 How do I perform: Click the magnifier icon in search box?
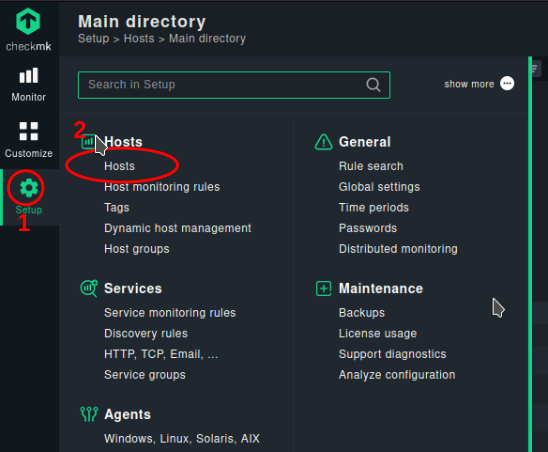pos(373,85)
